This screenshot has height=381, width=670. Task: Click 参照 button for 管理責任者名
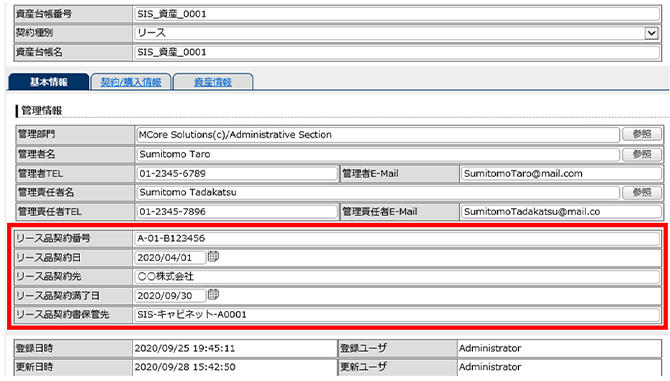click(x=642, y=193)
